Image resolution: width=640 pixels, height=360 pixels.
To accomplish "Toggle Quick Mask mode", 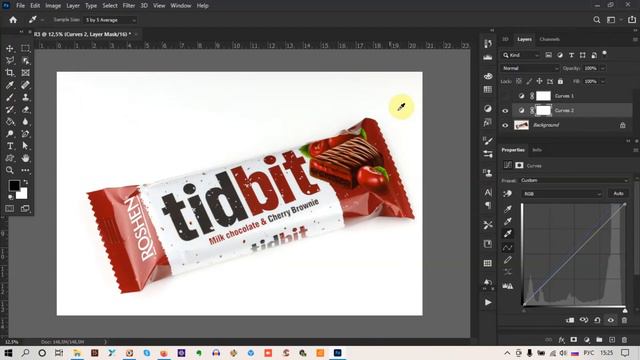I will point(10,209).
